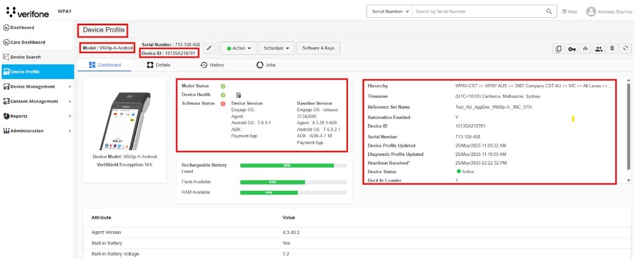Expand the Device Management chevron
The width and height of the screenshot is (644, 271).
coord(70,87)
